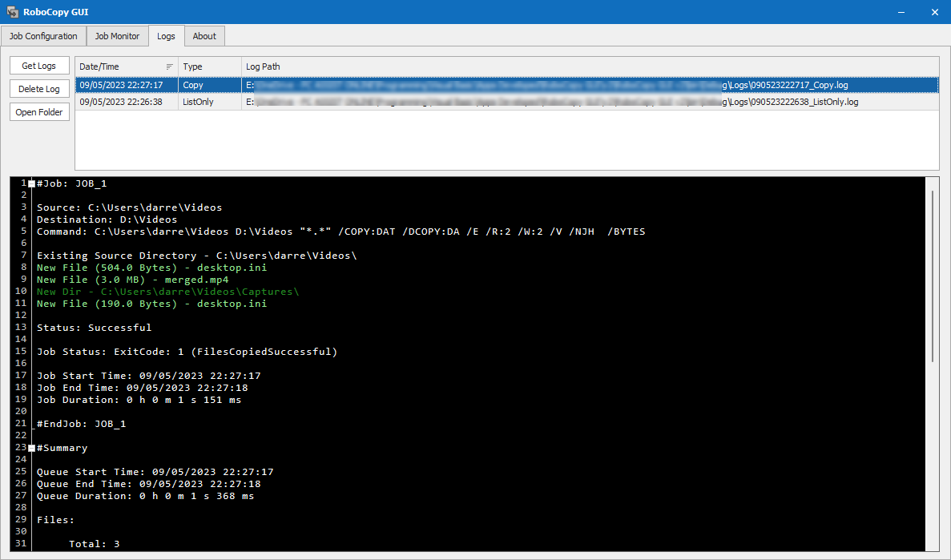The height and width of the screenshot is (560, 951).
Task: Open the About tab
Action: [203, 36]
